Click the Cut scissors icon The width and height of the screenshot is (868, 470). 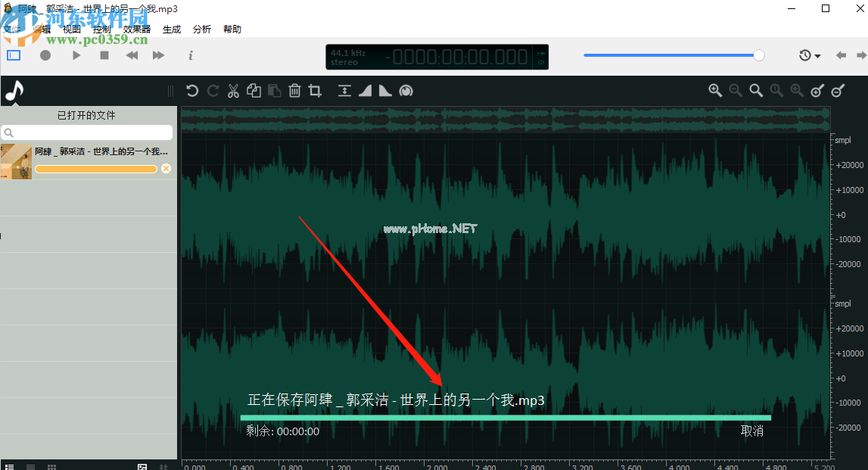point(233,91)
